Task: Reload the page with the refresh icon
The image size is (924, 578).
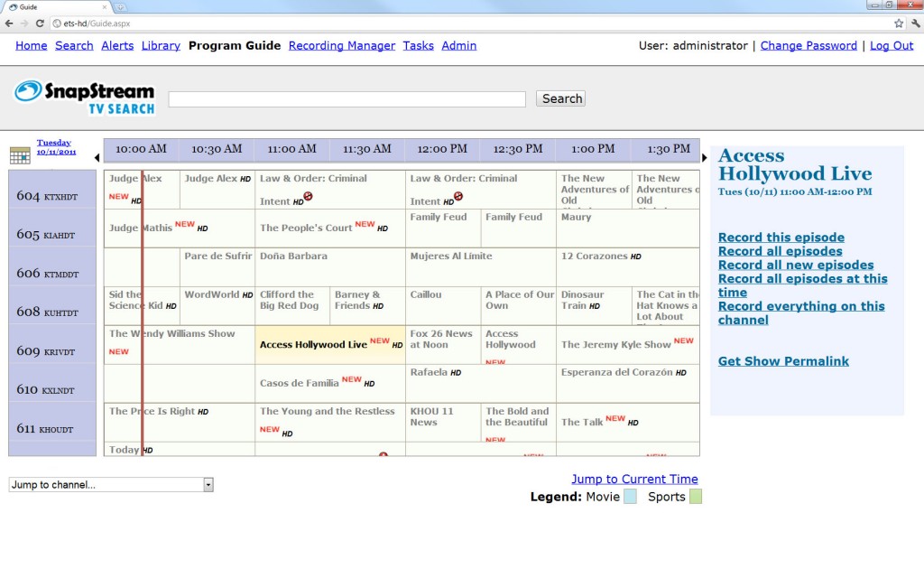Action: (x=41, y=23)
